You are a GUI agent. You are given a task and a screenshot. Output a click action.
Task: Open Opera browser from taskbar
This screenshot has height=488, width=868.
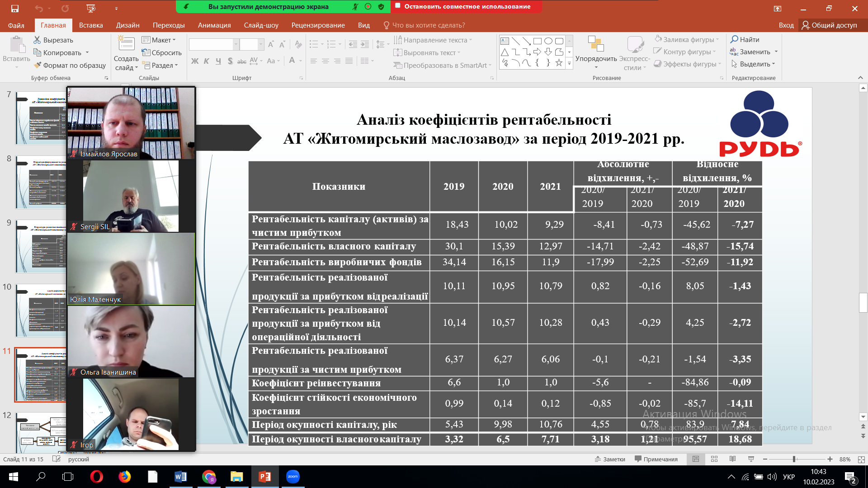click(x=96, y=477)
